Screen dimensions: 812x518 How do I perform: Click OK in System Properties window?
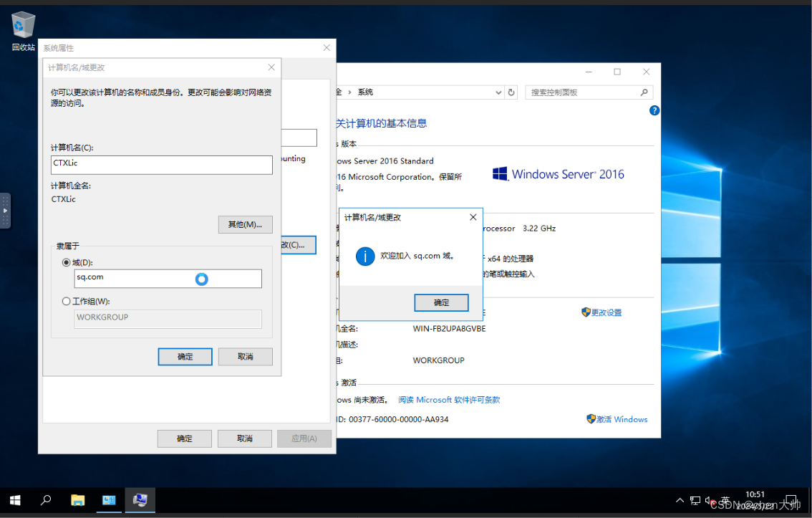(x=184, y=438)
